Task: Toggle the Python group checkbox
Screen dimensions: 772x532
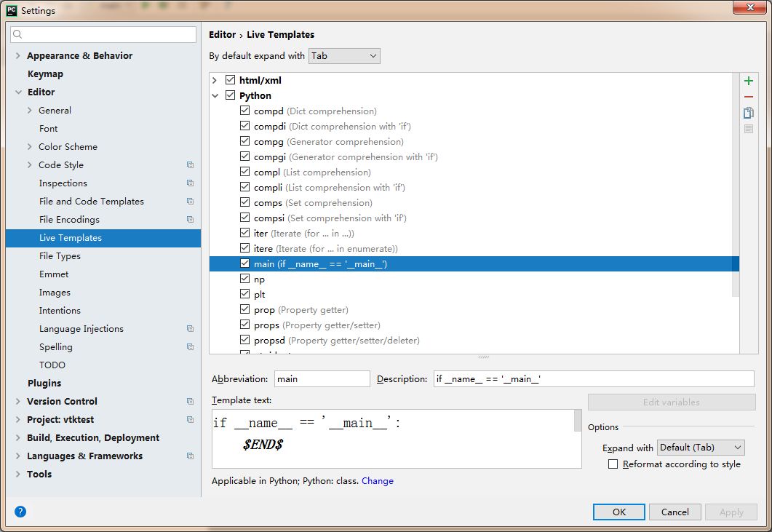Action: pos(230,95)
